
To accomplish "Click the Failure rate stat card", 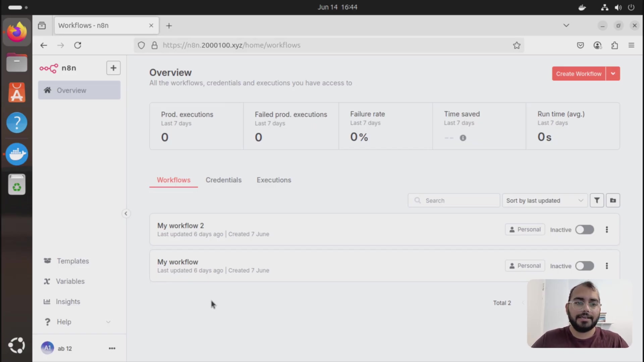I will [x=386, y=126].
